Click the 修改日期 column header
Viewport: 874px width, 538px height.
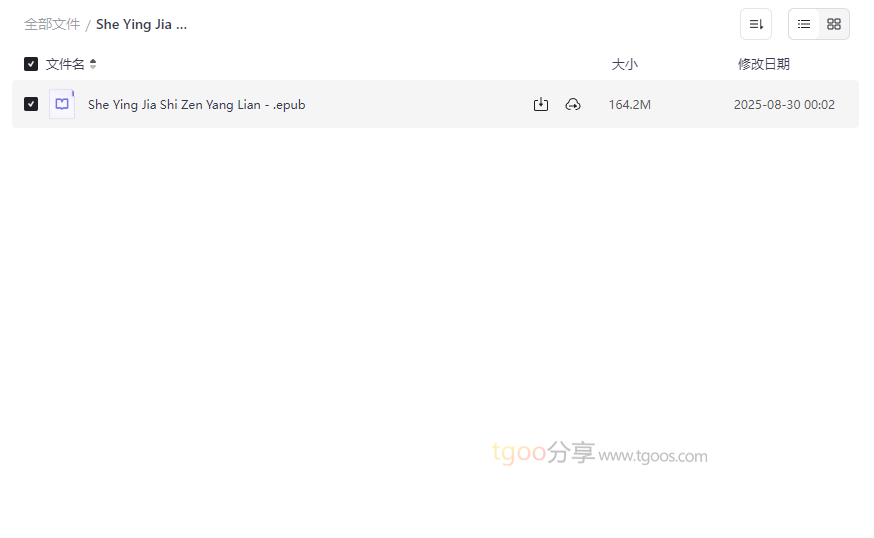tap(763, 64)
